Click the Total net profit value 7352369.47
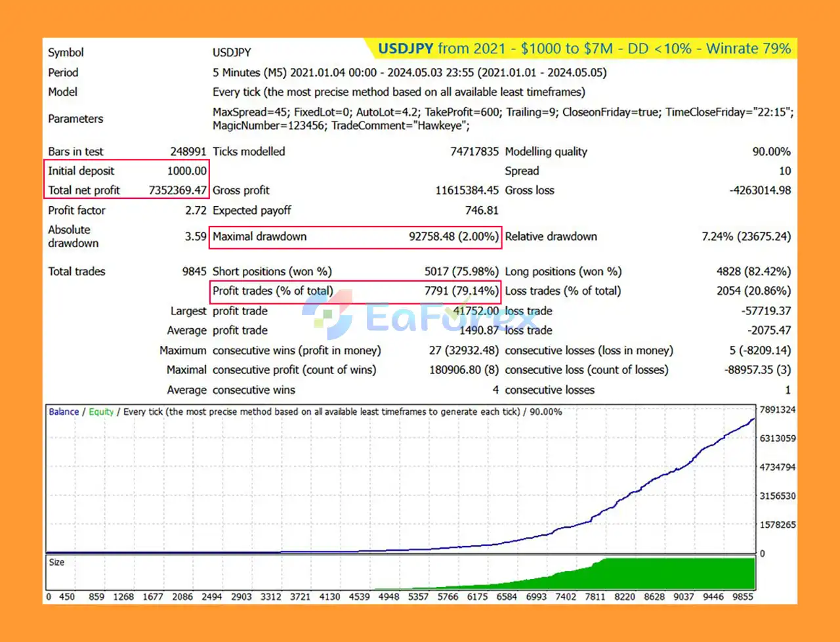The height and width of the screenshot is (642, 840). (x=177, y=190)
